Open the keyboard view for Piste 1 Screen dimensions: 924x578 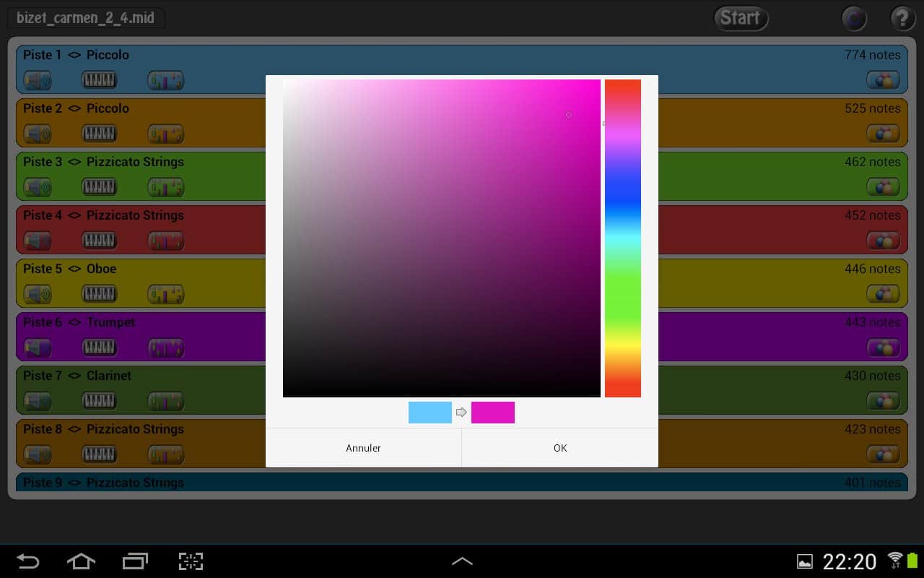[100, 80]
